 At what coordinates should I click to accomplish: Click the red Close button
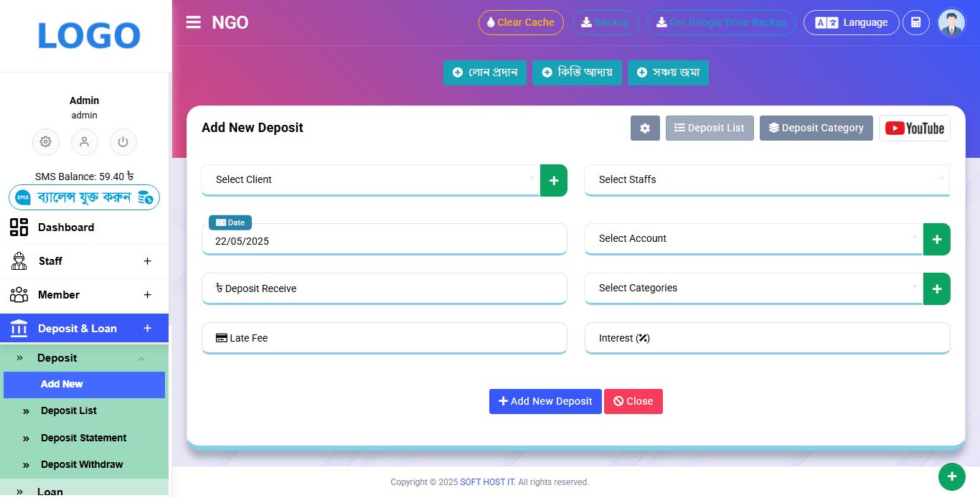click(x=633, y=401)
